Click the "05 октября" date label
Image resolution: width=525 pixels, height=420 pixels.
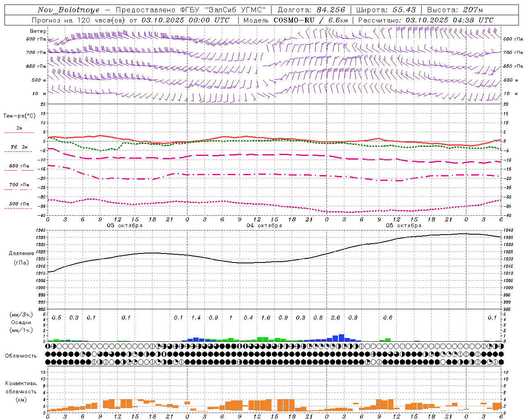(x=404, y=226)
